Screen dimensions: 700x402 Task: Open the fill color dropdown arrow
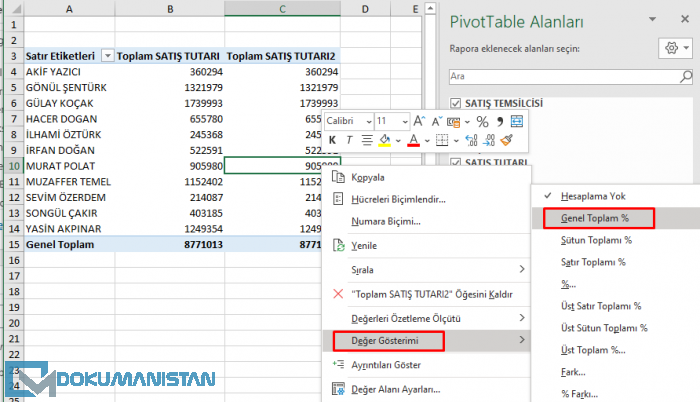(x=398, y=141)
